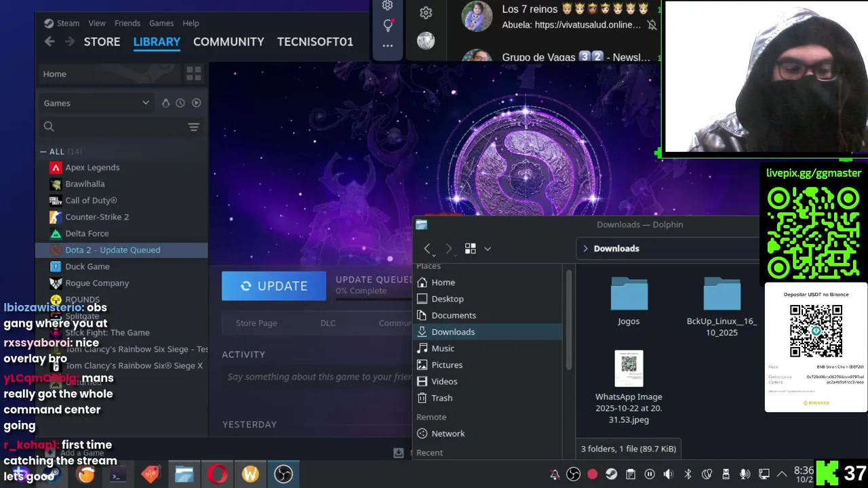
Task: Launch Opera from the taskbar
Action: coord(217,474)
